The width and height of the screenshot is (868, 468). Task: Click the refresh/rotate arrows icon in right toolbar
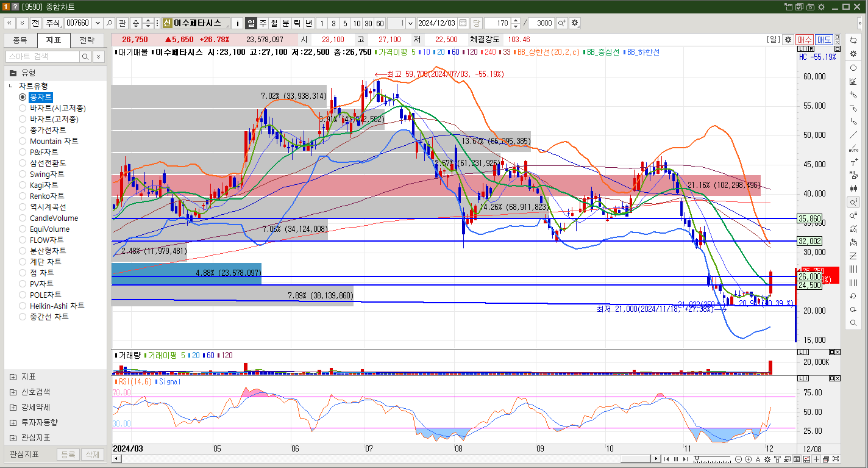tap(853, 40)
